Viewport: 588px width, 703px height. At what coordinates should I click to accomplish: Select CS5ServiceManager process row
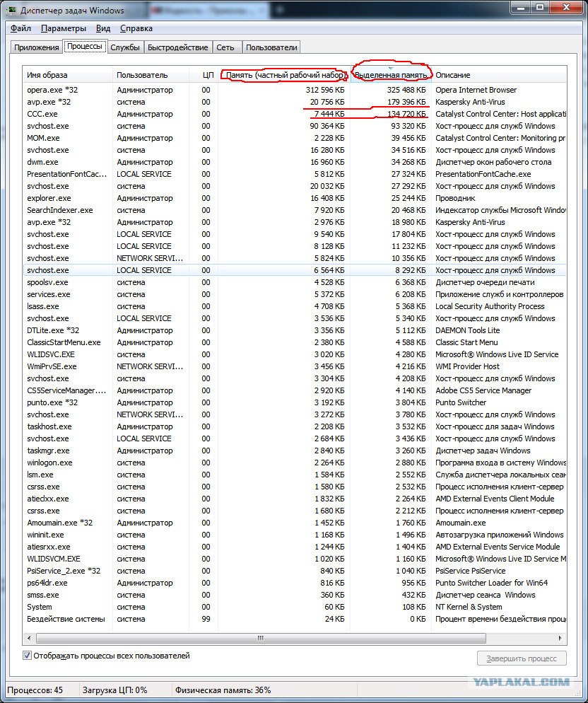pos(295,390)
